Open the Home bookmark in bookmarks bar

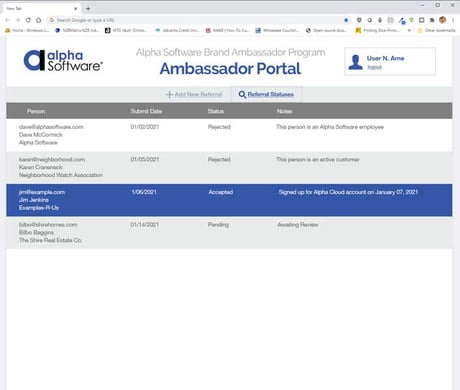coord(27,30)
